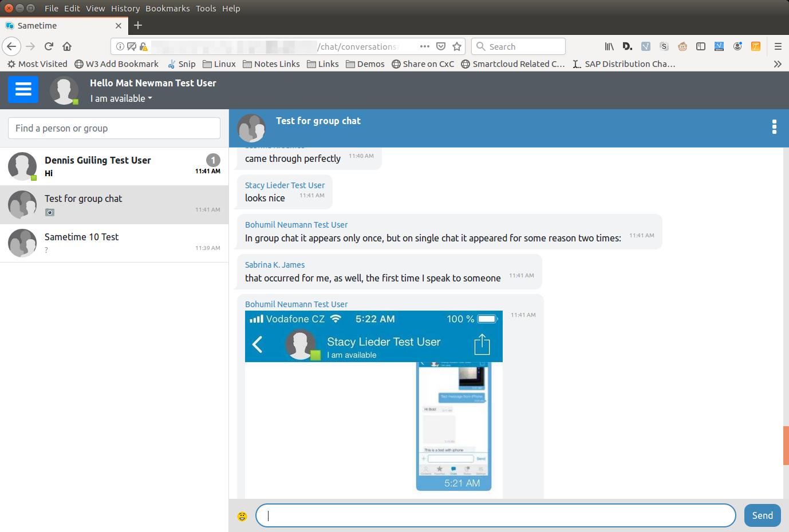Go to the browser home page
The width and height of the screenshot is (789, 532).
pyautogui.click(x=67, y=46)
